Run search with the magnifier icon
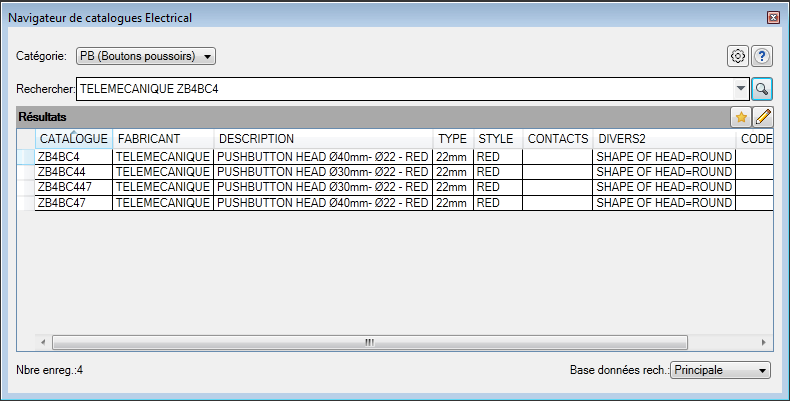The image size is (790, 401). pyautogui.click(x=762, y=89)
